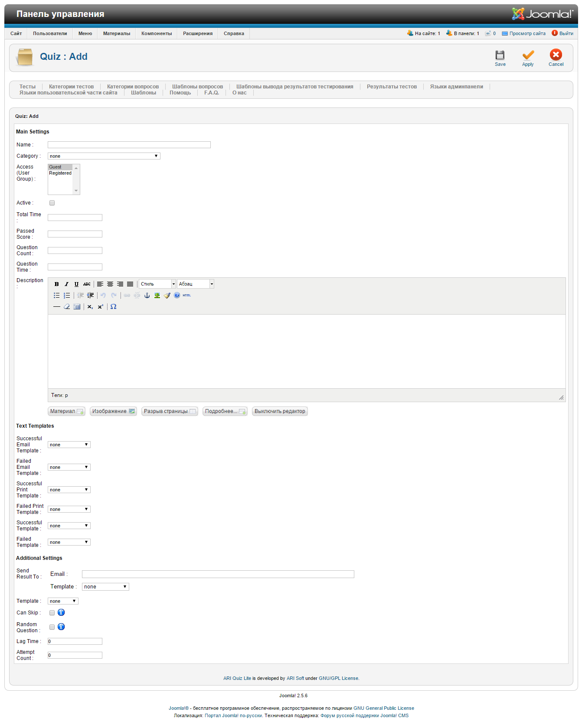Center-align text in the editor
This screenshot has height=728, width=582.
click(x=110, y=284)
